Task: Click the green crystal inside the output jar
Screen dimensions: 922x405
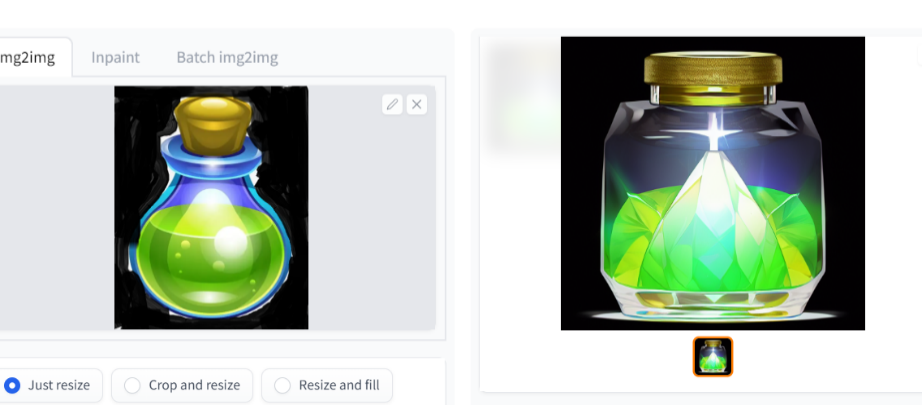Action: pos(713,235)
